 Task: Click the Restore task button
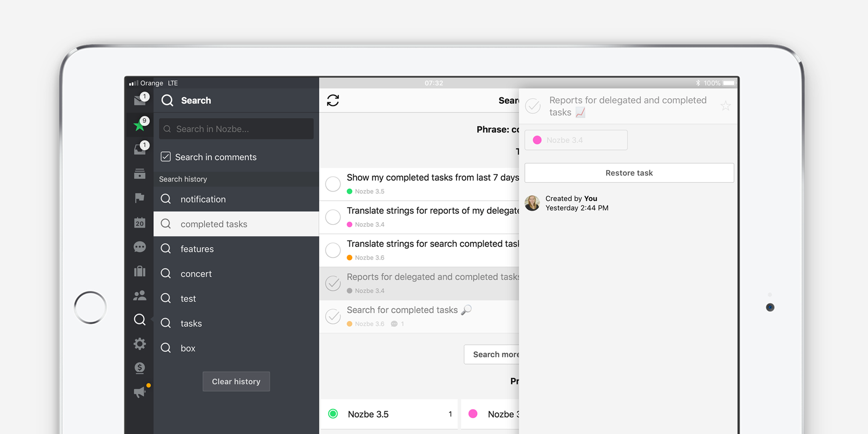pyautogui.click(x=629, y=173)
